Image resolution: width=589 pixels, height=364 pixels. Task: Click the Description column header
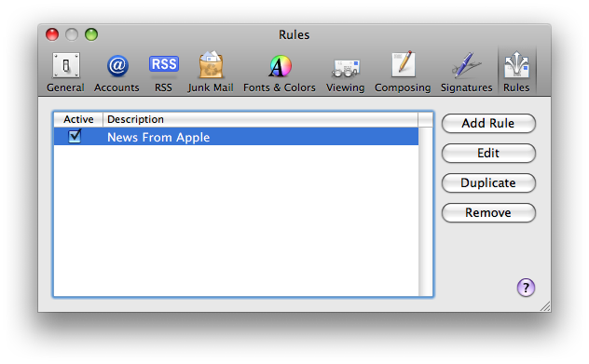260,119
